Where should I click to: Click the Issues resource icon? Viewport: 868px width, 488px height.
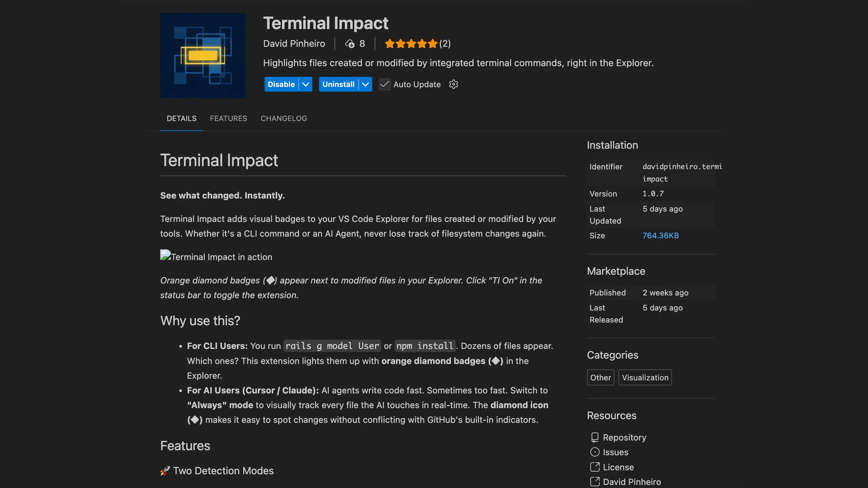(x=595, y=452)
